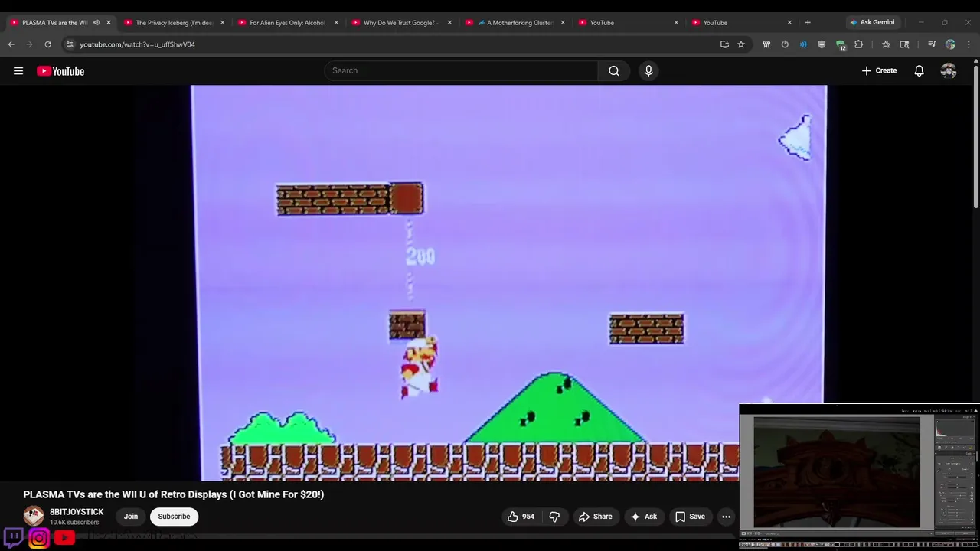
Task: View site information icon in address bar
Action: pyautogui.click(x=70, y=44)
